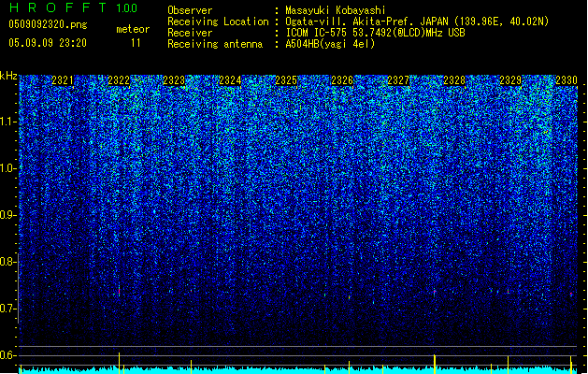Image resolution: width=588 pixels, height=374 pixels.
Task: Click time marker 2321
Action: coord(63,80)
